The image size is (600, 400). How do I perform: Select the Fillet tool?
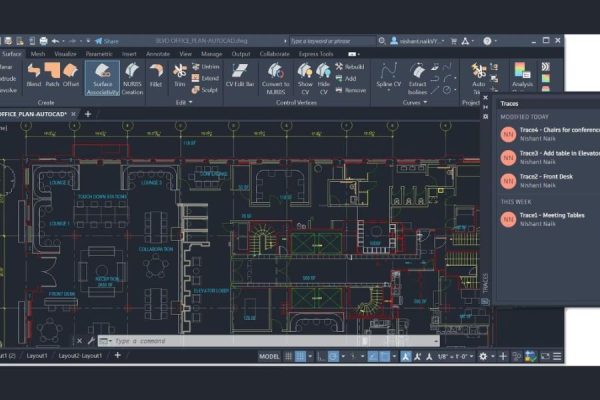pyautogui.click(x=157, y=75)
